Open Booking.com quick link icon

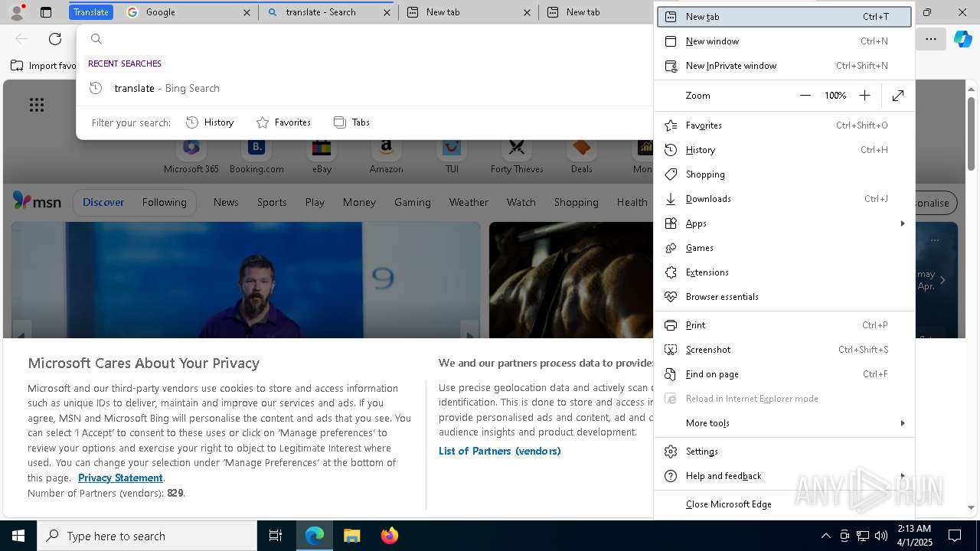[256, 147]
